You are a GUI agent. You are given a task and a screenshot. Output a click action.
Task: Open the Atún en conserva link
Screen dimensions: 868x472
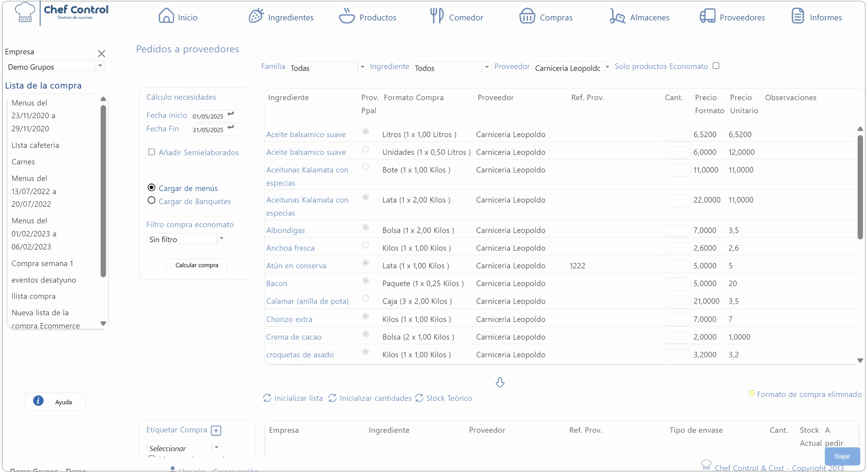click(296, 266)
